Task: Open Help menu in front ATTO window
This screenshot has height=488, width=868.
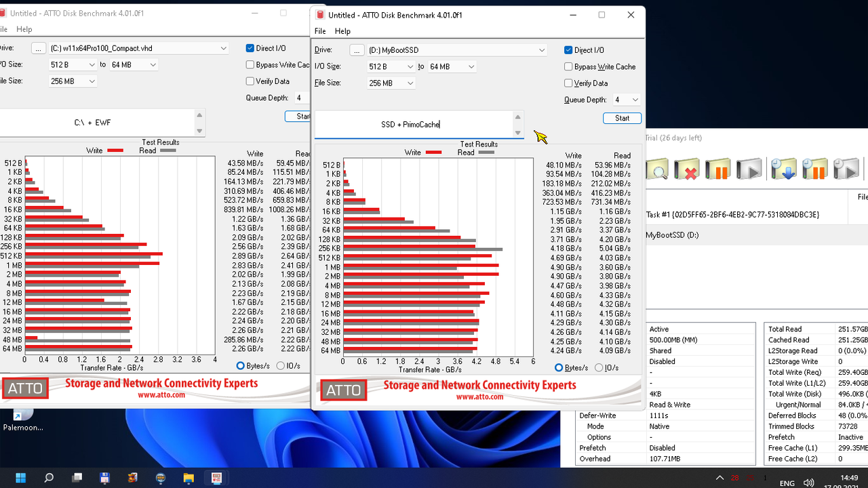Action: 342,31
